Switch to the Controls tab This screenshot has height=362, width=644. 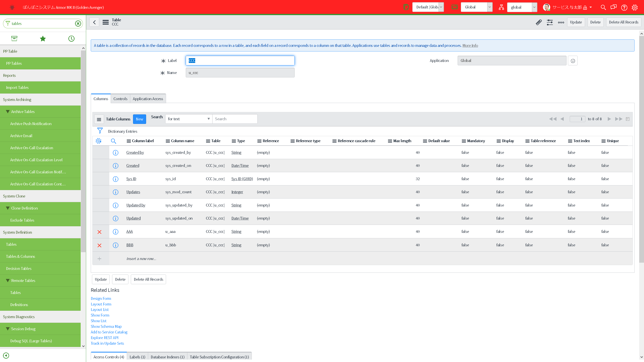click(x=120, y=99)
